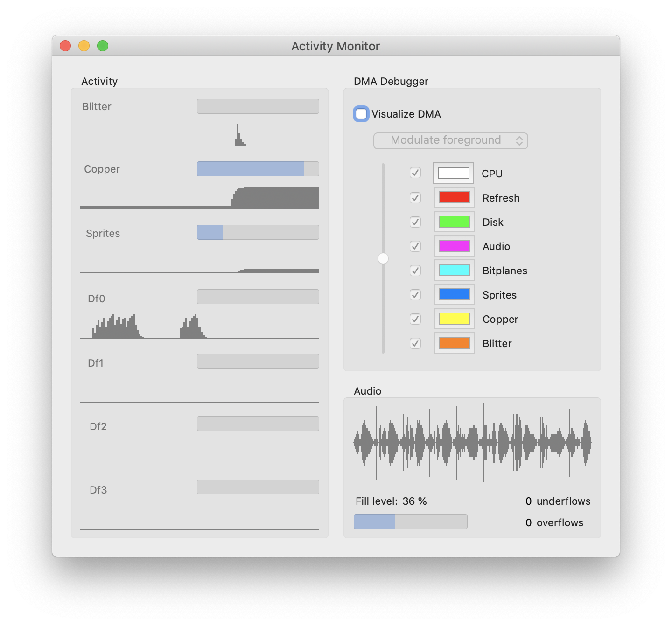
Task: Click the Df3 activity level bar
Action: (258, 487)
